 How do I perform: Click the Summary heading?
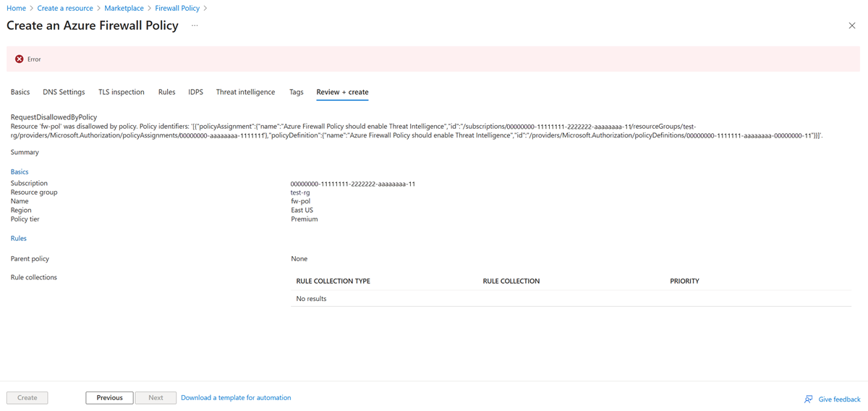click(25, 152)
